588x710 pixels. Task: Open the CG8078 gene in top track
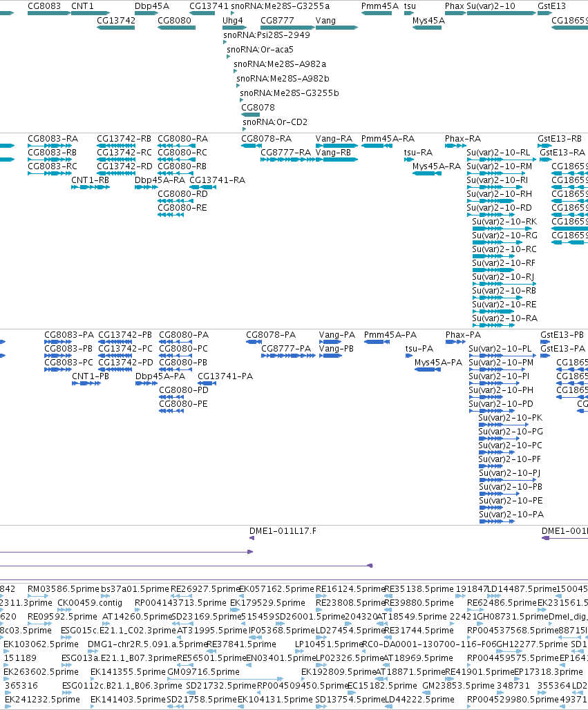tap(250, 115)
